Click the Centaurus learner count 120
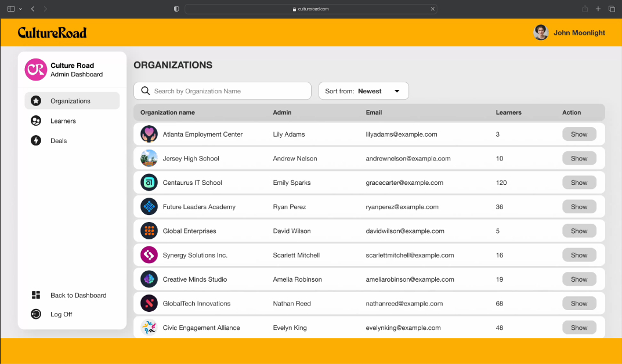The height and width of the screenshot is (364, 622). [501, 183]
